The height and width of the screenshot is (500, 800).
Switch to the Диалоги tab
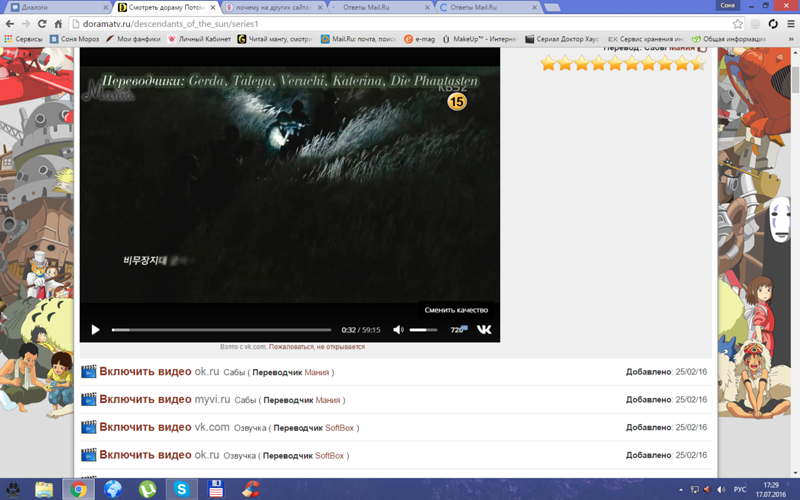(57, 7)
